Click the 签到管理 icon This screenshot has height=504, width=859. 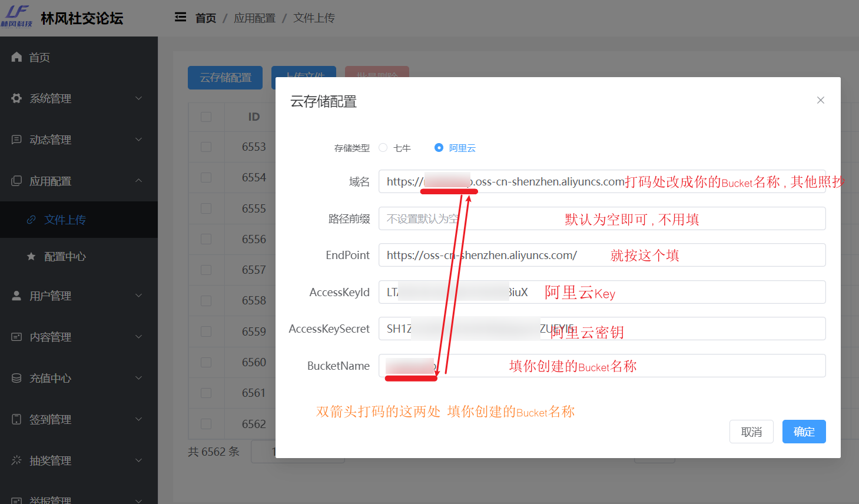[x=16, y=419]
